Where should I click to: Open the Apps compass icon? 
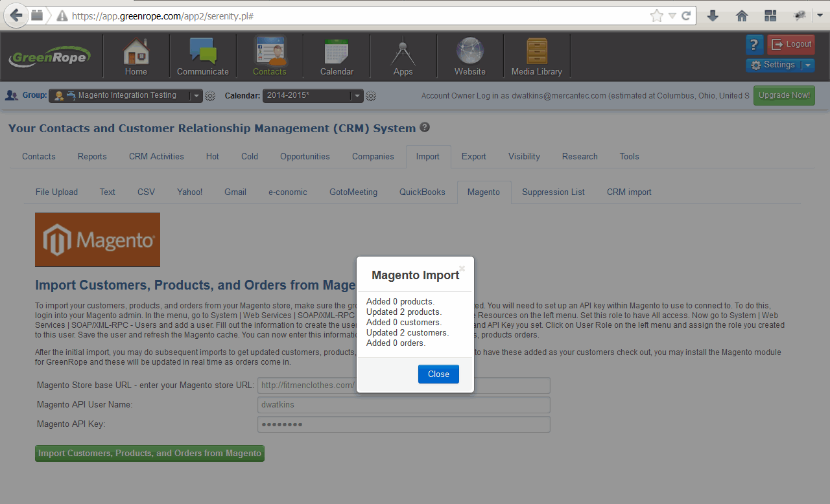[403, 56]
